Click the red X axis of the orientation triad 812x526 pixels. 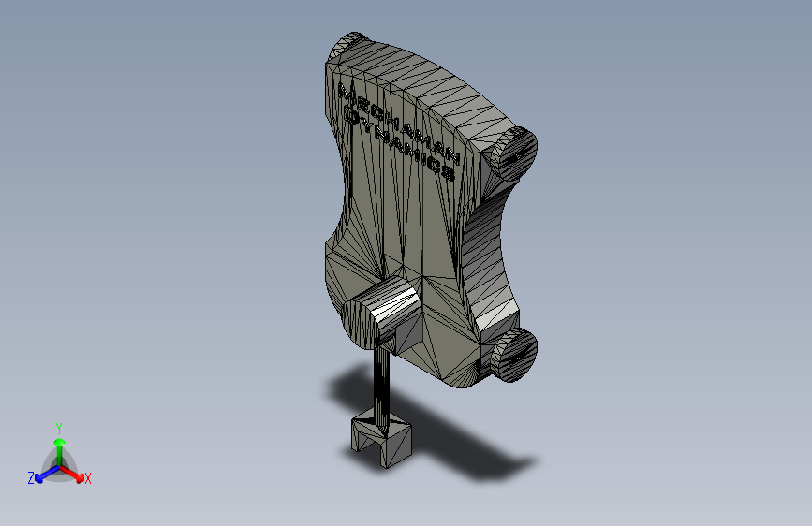[x=72, y=474]
